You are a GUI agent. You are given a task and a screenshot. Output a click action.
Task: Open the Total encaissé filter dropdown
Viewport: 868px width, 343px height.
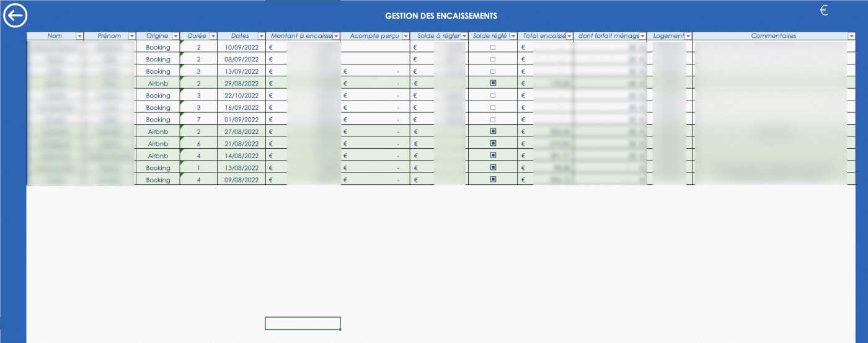point(569,36)
